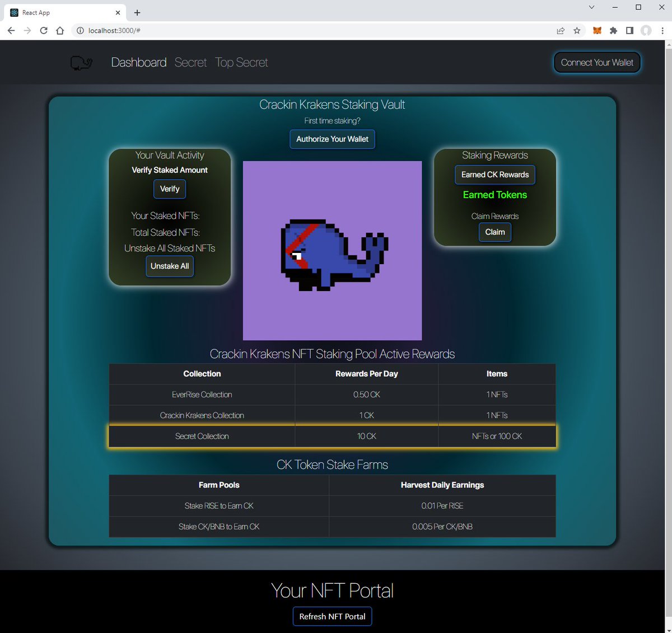The width and height of the screenshot is (672, 633).
Task: Open the browser extensions puzzle menu
Action: coord(613,31)
